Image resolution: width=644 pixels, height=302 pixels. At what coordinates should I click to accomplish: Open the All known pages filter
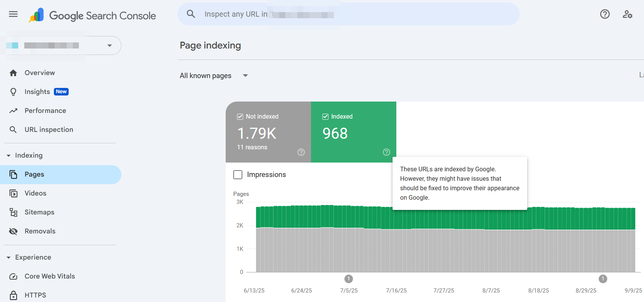point(214,76)
